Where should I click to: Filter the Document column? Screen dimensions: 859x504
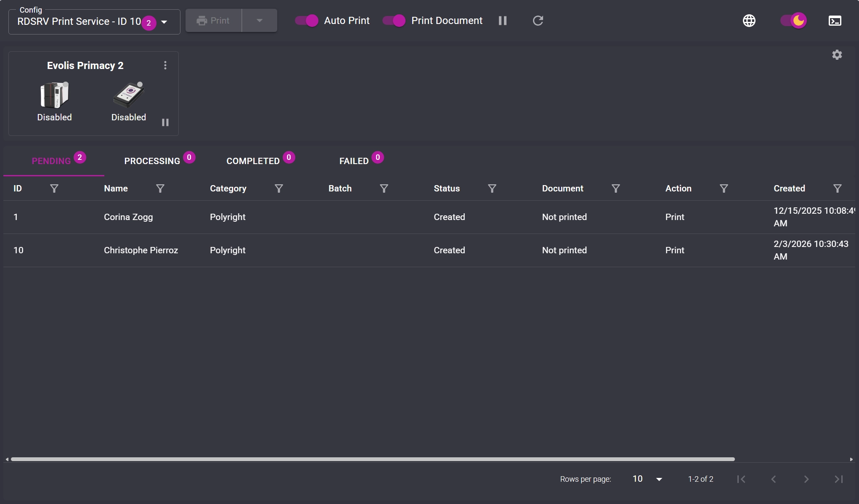[616, 188]
